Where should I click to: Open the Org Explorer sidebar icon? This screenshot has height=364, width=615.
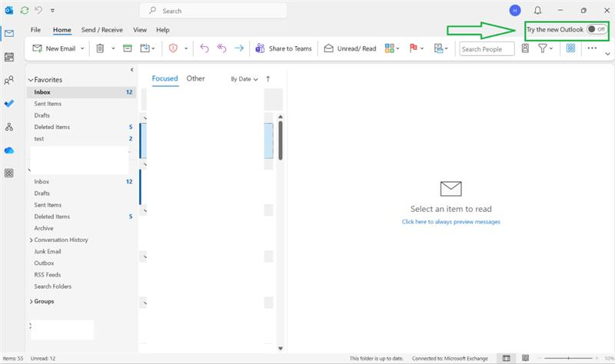coord(9,127)
